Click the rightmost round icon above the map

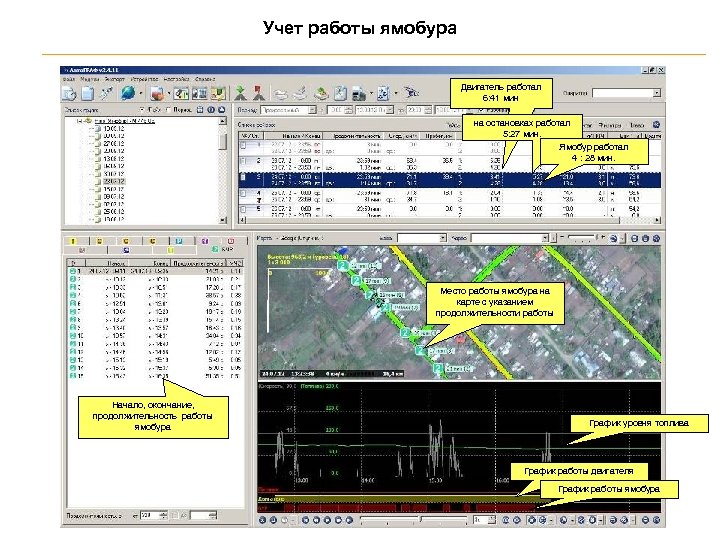pos(657,238)
